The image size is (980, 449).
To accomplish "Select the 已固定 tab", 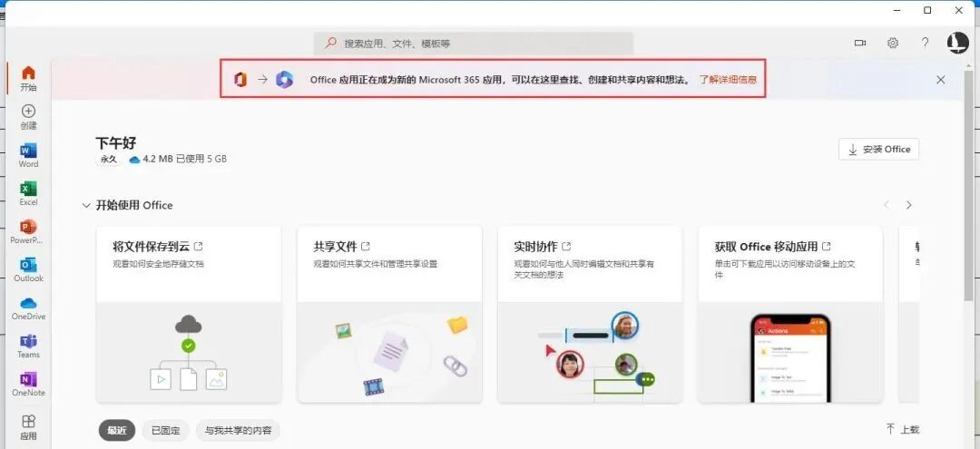I will pyautogui.click(x=166, y=430).
